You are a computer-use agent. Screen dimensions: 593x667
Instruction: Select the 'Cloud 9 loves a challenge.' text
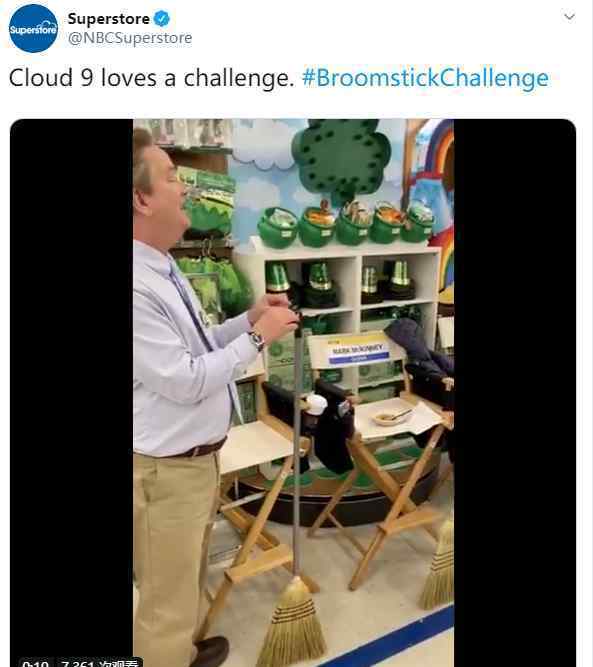(151, 78)
